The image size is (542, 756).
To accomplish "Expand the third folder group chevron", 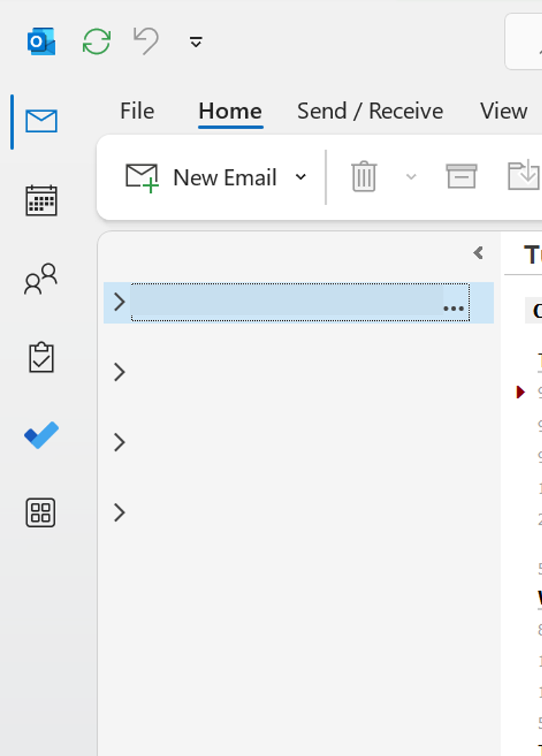I will [x=119, y=442].
